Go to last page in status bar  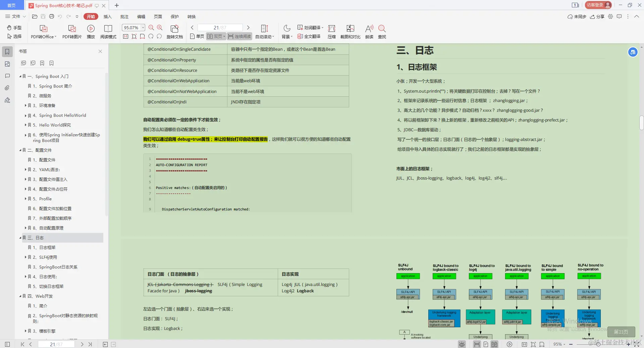click(x=90, y=344)
